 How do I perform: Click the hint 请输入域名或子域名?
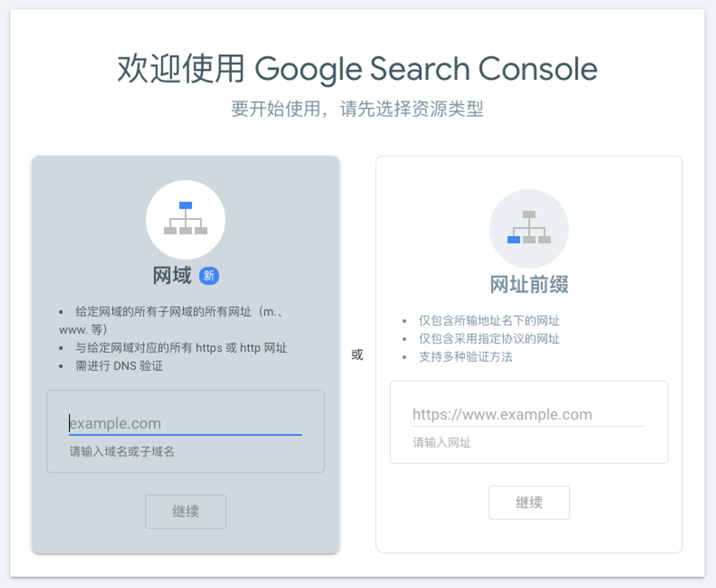coord(122,452)
